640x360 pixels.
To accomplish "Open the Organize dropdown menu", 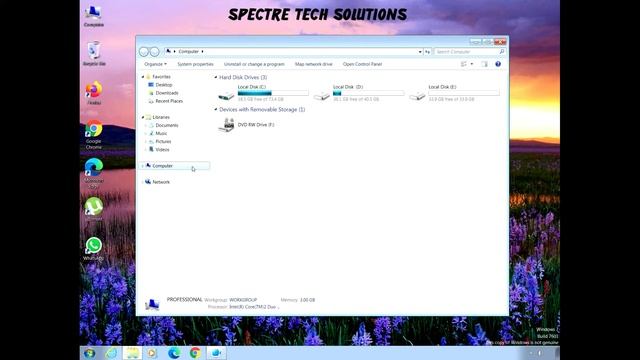I will (x=155, y=64).
